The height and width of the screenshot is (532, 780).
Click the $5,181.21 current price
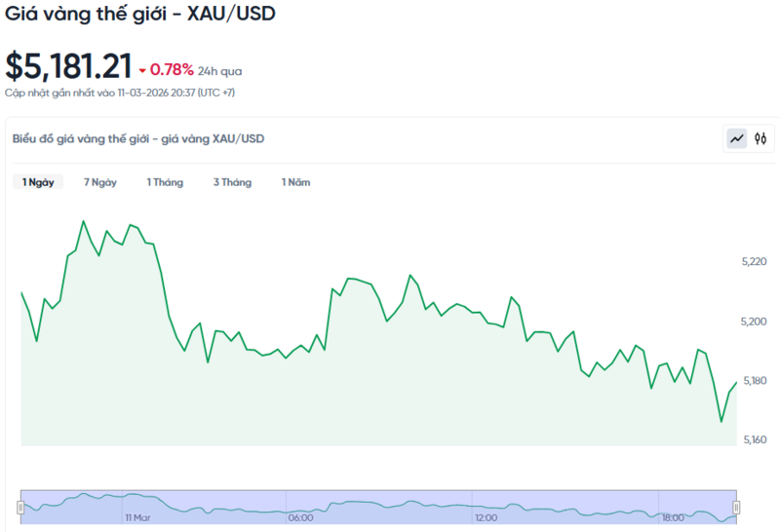point(68,66)
